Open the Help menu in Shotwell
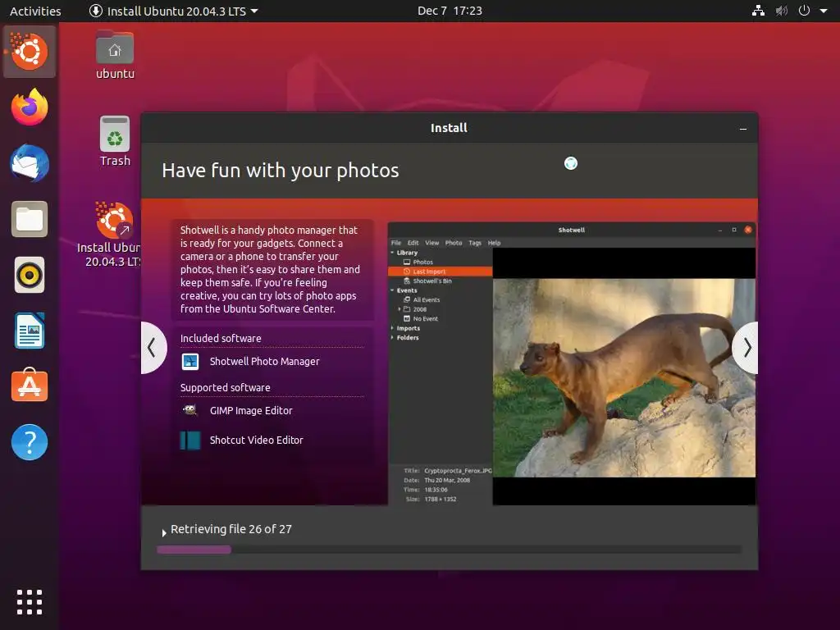 [x=494, y=243]
